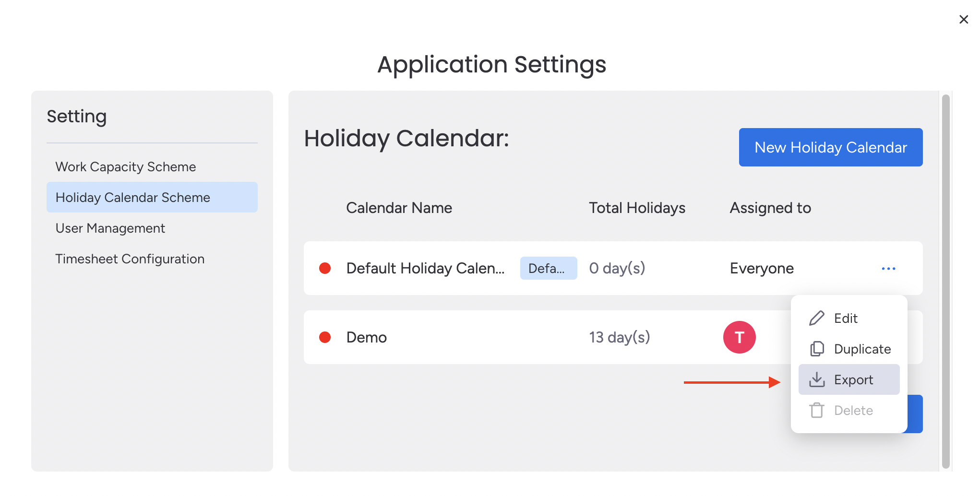Click the red status dot on Default Holiday Calendar row
Image resolution: width=980 pixels, height=496 pixels.
pyautogui.click(x=325, y=269)
